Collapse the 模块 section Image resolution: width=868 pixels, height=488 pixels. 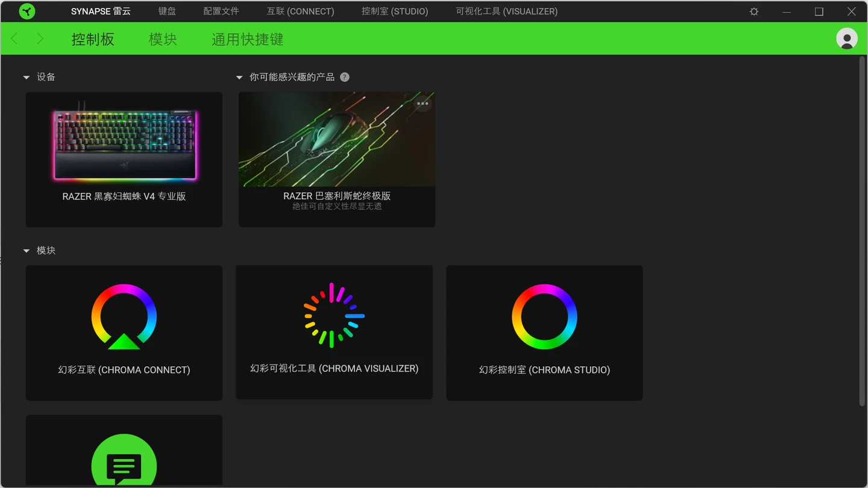pos(27,251)
